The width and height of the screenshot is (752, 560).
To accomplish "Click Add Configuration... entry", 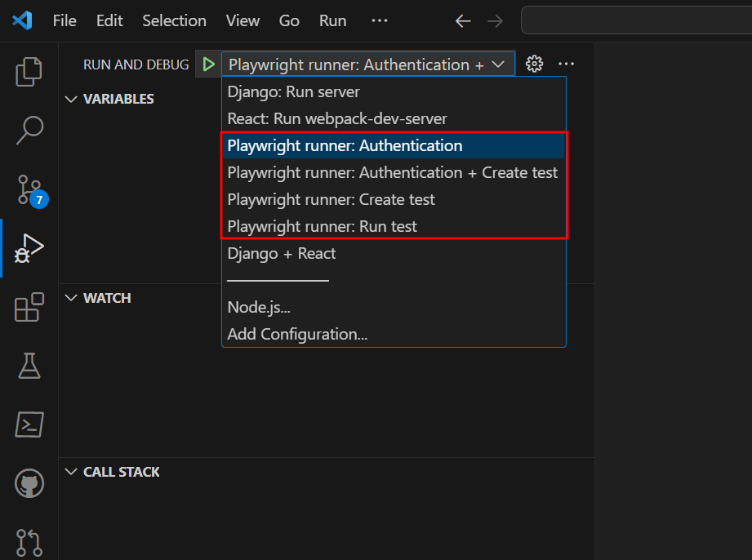I will pos(394,334).
